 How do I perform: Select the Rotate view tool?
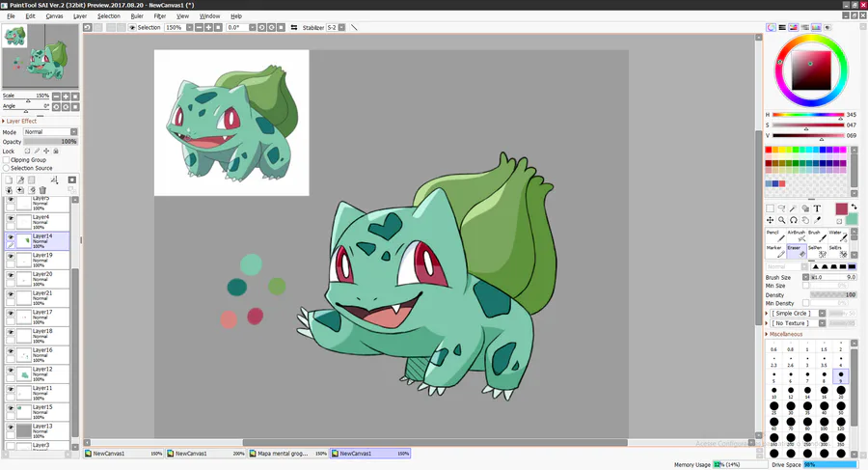tap(794, 220)
